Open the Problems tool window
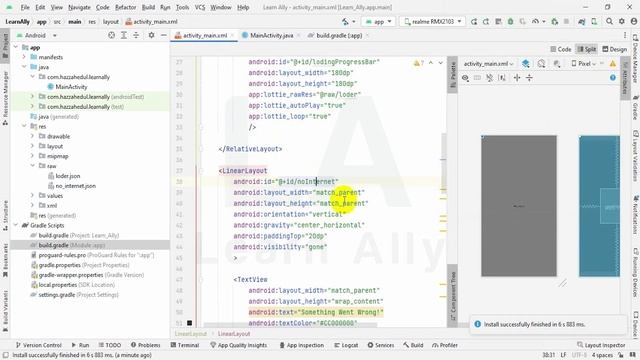The height and width of the screenshot is (360, 640). point(145,345)
